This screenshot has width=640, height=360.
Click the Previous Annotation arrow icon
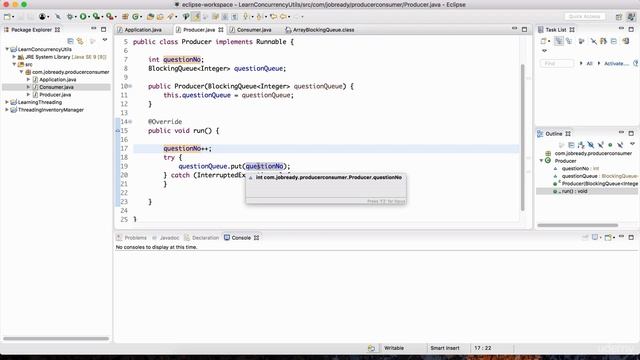click(259, 17)
